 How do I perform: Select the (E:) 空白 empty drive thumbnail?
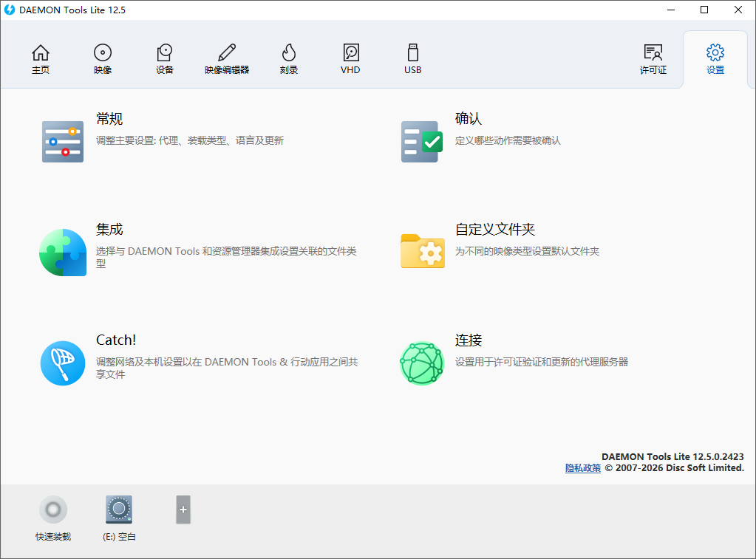click(x=118, y=510)
